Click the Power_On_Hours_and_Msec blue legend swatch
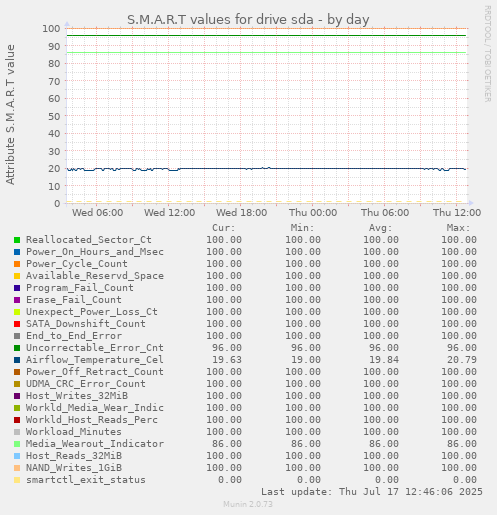This screenshot has width=497, height=515. point(17,252)
